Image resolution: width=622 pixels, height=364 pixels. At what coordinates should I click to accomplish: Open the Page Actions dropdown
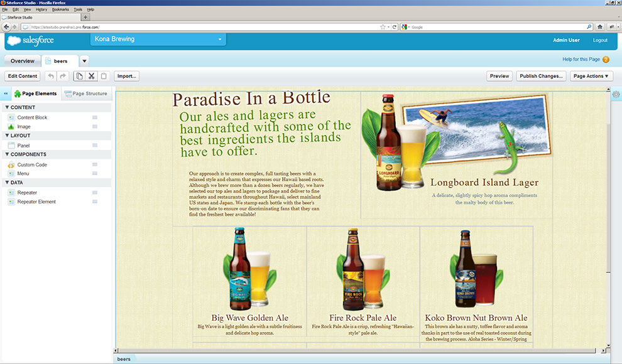(x=591, y=76)
